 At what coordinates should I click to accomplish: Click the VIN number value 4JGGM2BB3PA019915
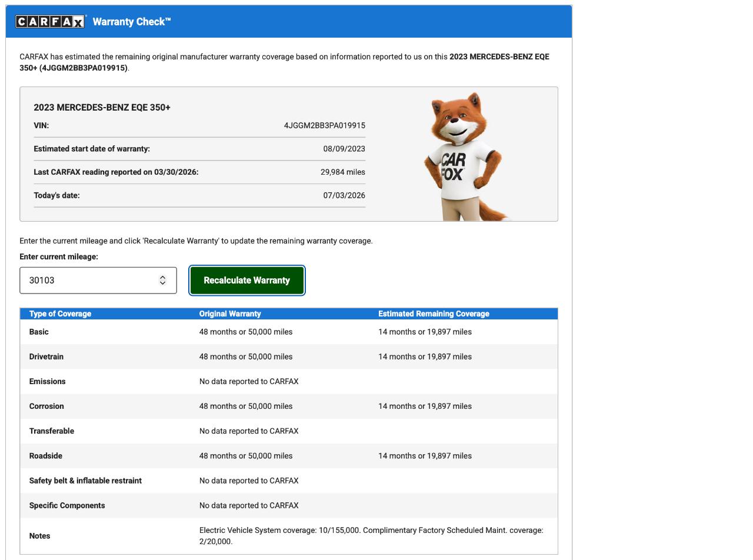tap(325, 125)
